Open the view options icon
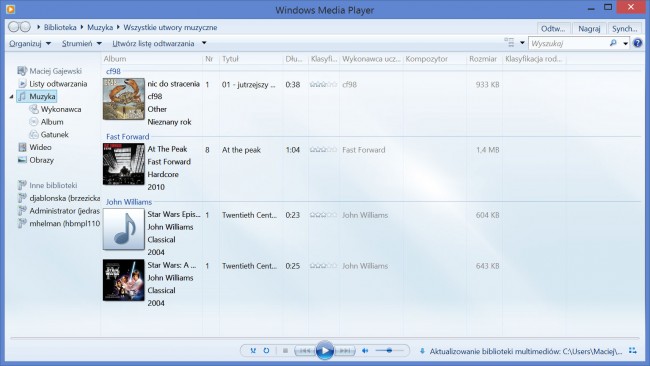Image resolution: width=650 pixels, height=366 pixels. click(x=509, y=42)
